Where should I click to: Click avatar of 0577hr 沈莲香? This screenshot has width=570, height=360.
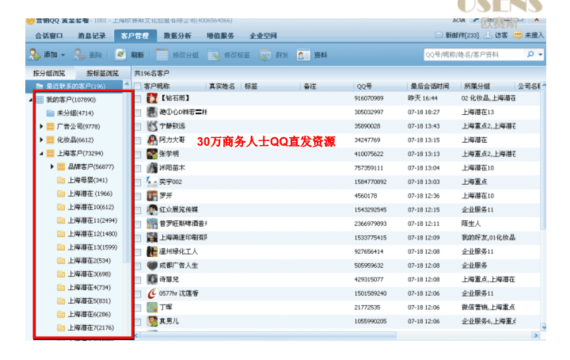(x=152, y=293)
